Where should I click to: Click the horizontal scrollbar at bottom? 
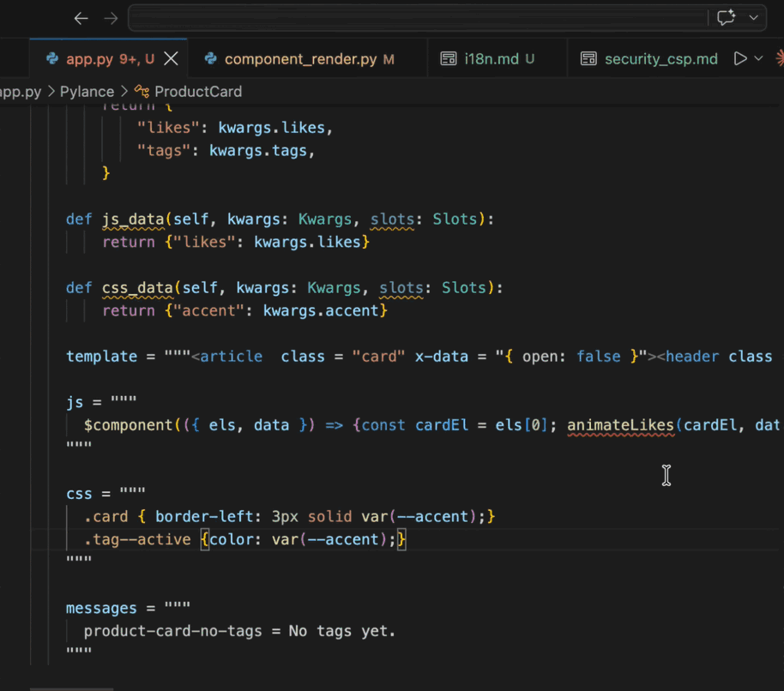click(71, 689)
